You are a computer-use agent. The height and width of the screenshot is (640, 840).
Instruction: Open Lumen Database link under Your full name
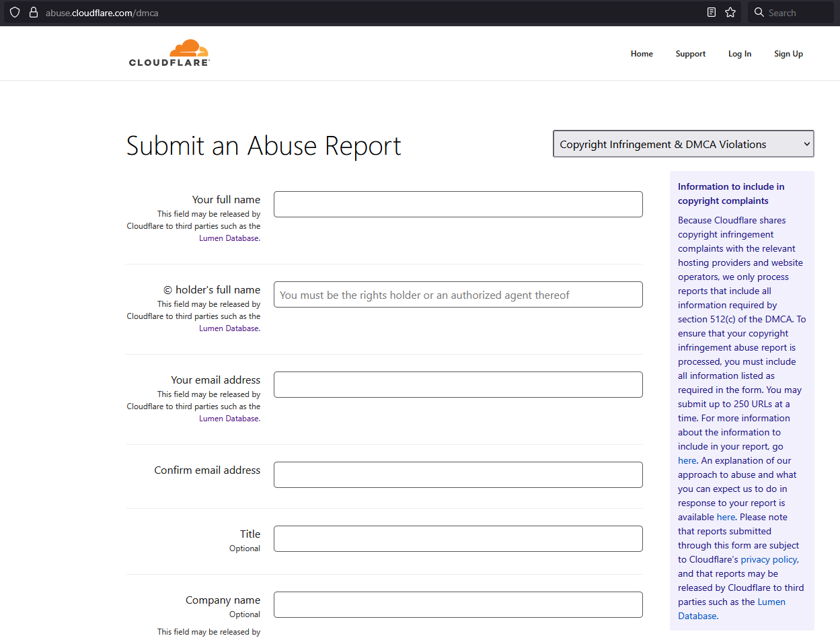click(x=229, y=238)
